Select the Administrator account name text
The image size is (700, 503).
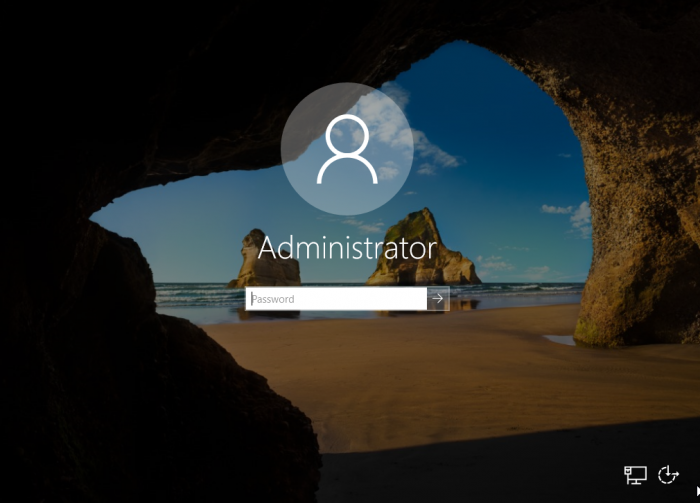pyautogui.click(x=347, y=248)
